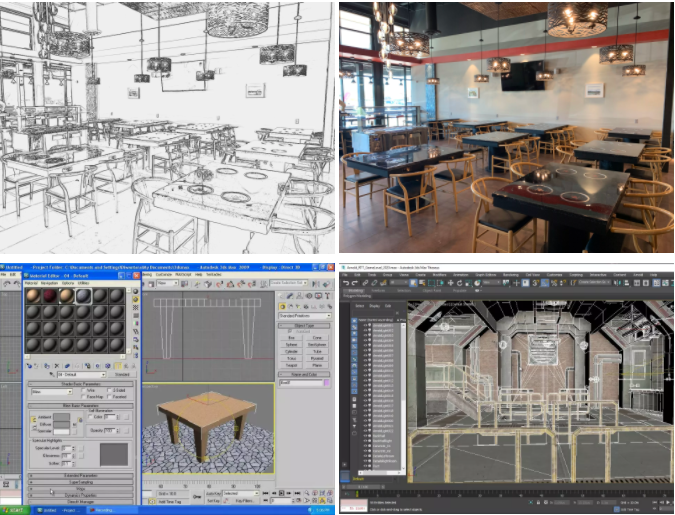
Task: Click Select and Move cross icon, dark window
Action: (450, 283)
